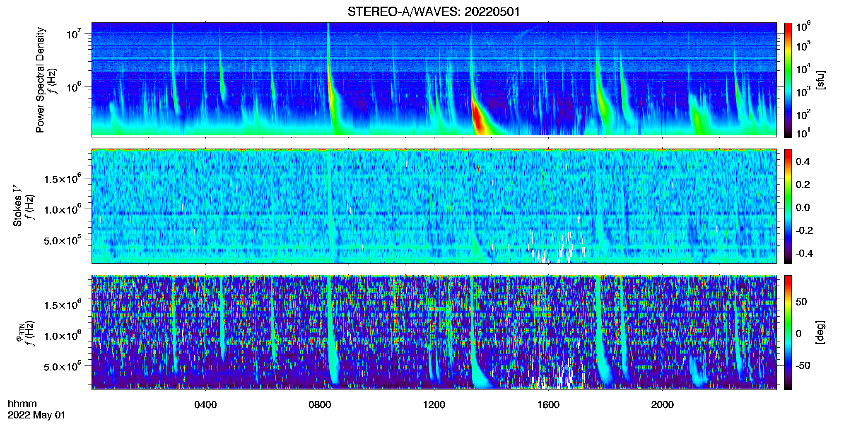Click the -50 label on the degree colorbar

click(x=803, y=365)
